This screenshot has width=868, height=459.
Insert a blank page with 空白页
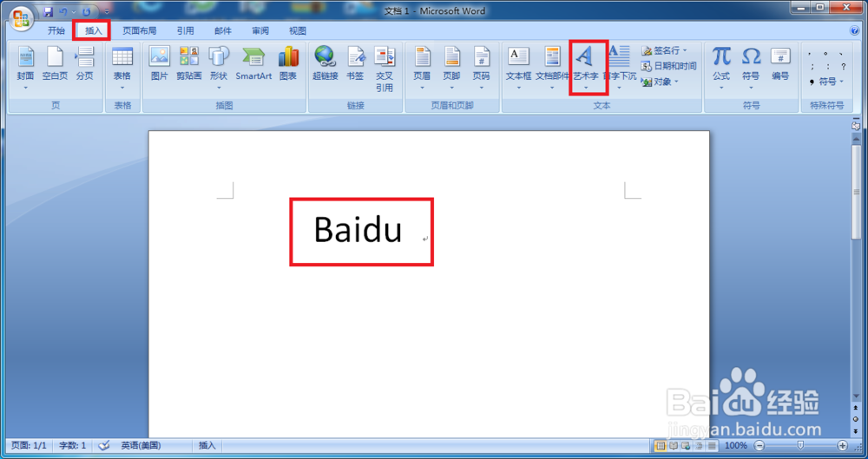[55, 64]
